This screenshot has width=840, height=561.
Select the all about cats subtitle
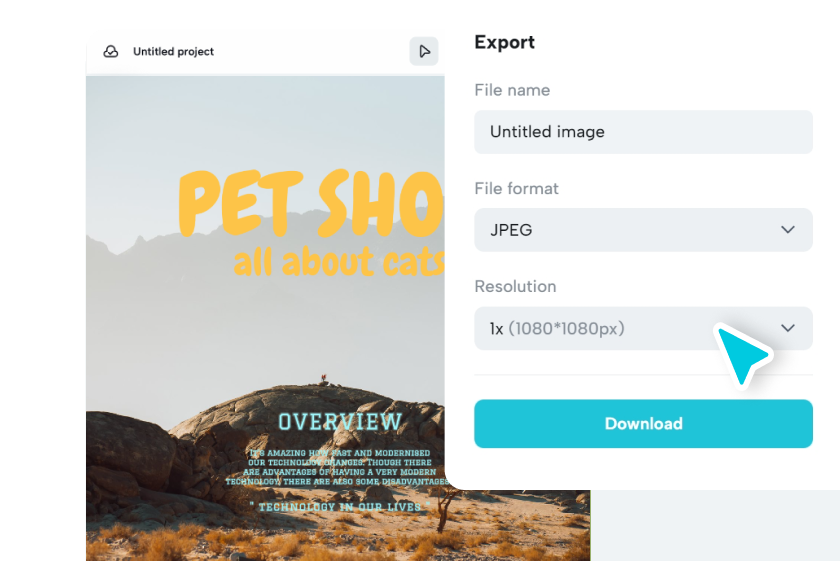click(339, 261)
